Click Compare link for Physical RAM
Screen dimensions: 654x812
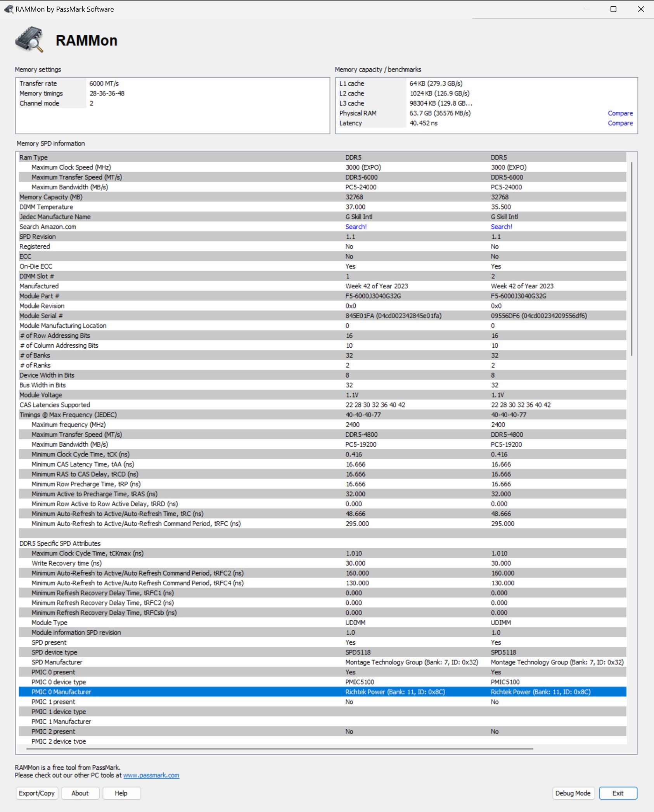click(620, 113)
